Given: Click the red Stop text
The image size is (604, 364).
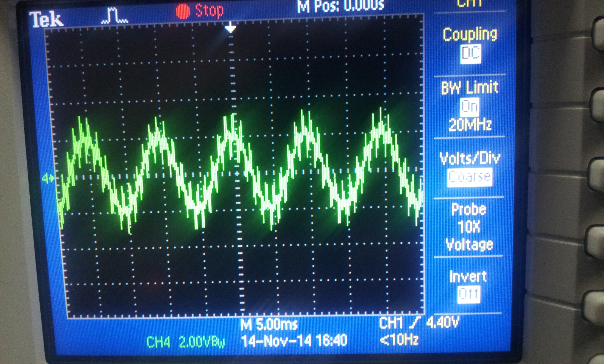Looking at the screenshot, I should click(209, 11).
